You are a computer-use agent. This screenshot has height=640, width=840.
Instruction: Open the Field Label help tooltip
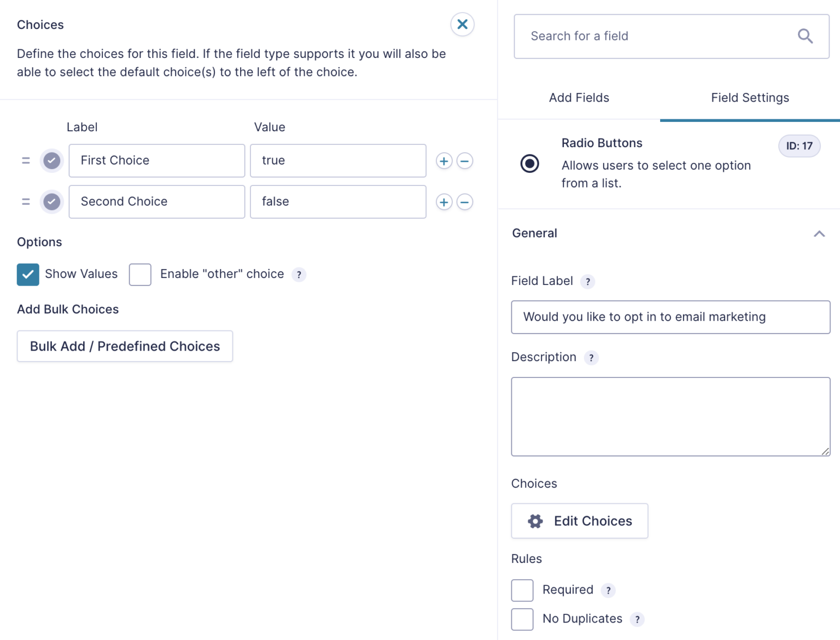[588, 281]
